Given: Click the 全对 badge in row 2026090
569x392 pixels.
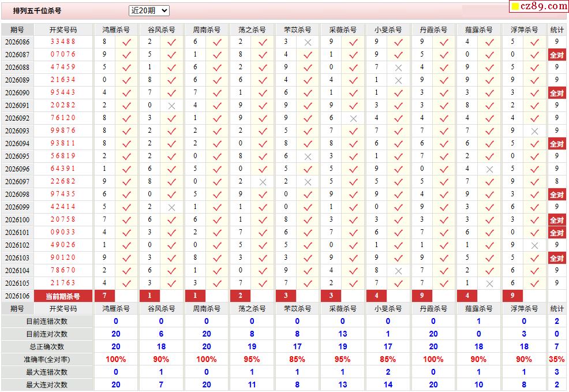Looking at the screenshot, I should pyautogui.click(x=557, y=93).
